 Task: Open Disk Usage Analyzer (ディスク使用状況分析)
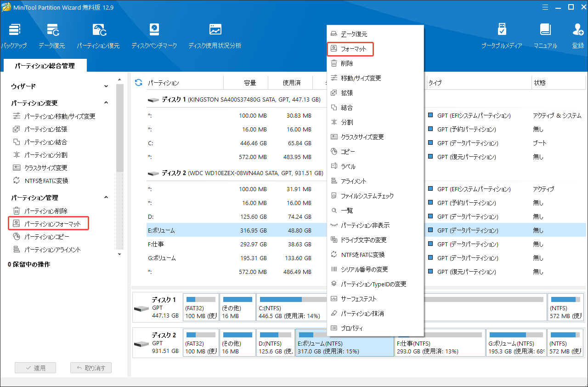click(215, 36)
